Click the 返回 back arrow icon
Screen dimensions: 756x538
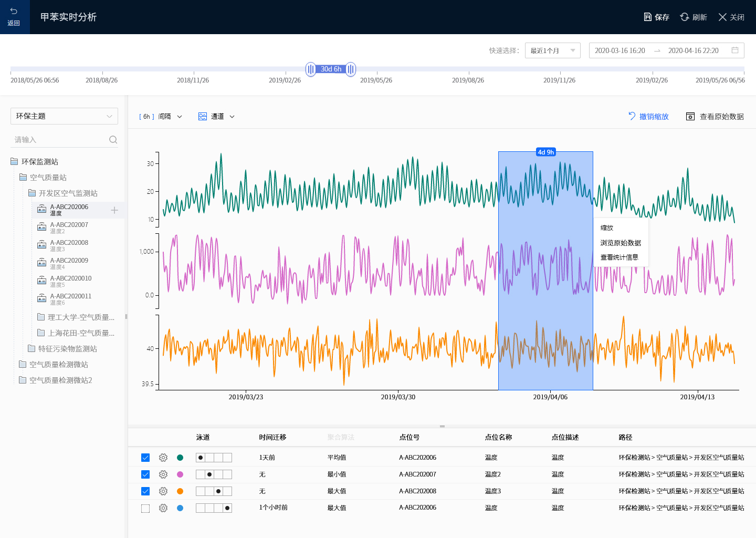(x=14, y=11)
